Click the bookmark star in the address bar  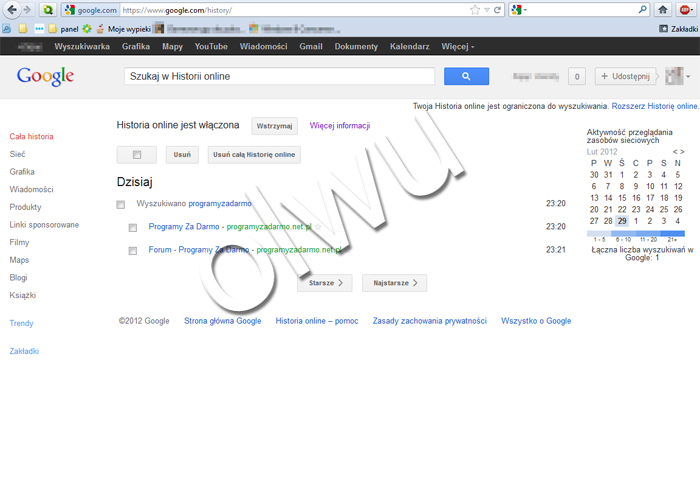(x=475, y=10)
